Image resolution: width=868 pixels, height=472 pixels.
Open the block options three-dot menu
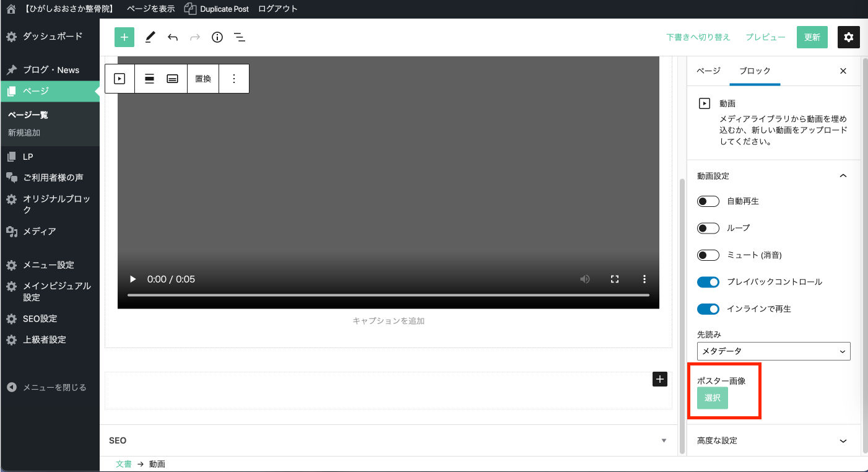(234, 79)
